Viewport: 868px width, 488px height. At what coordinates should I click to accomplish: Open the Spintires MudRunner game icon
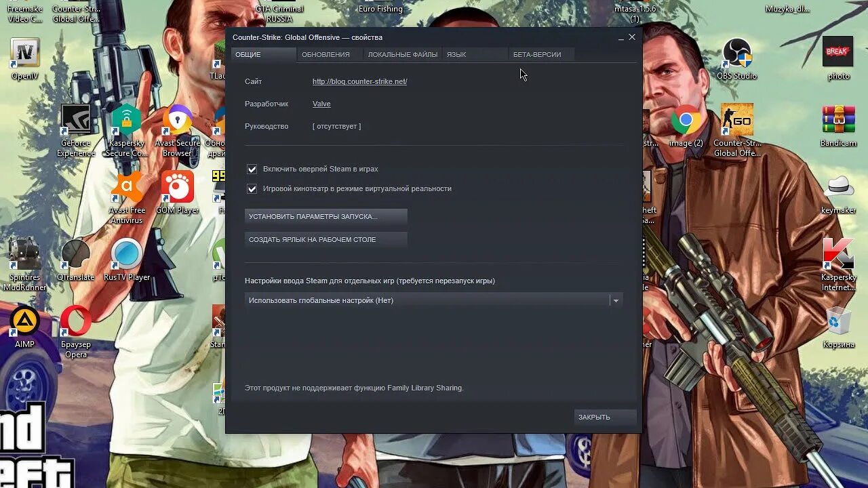pos(25,264)
